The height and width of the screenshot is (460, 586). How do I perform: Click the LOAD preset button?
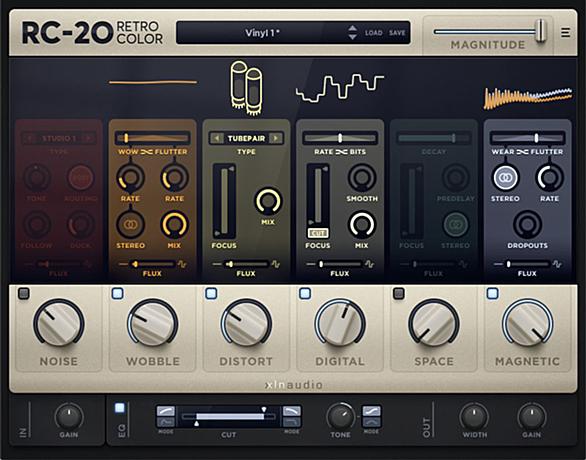(x=373, y=33)
